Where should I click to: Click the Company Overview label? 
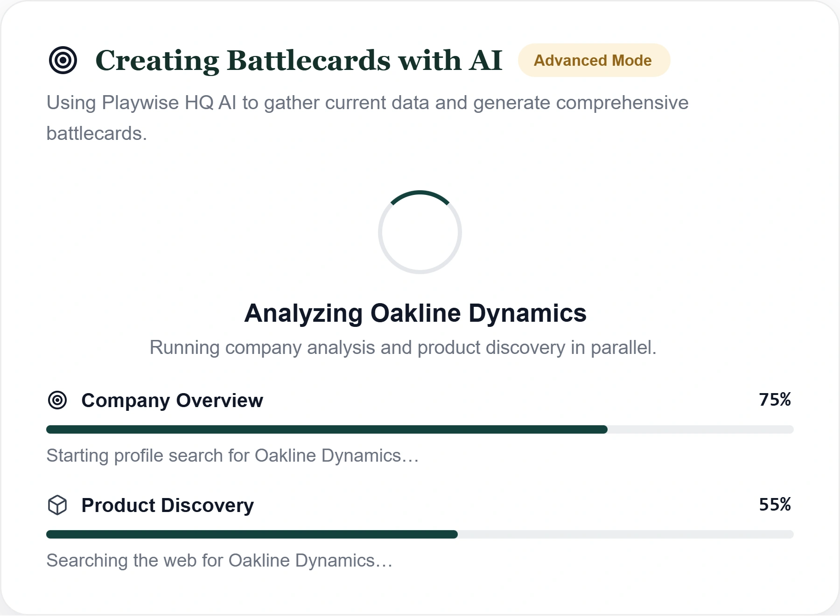coord(172,401)
